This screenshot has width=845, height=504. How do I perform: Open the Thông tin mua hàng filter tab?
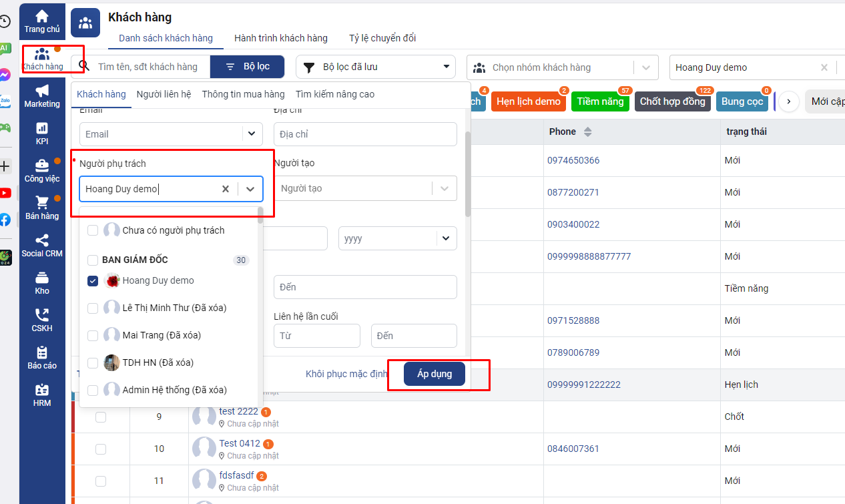243,94
